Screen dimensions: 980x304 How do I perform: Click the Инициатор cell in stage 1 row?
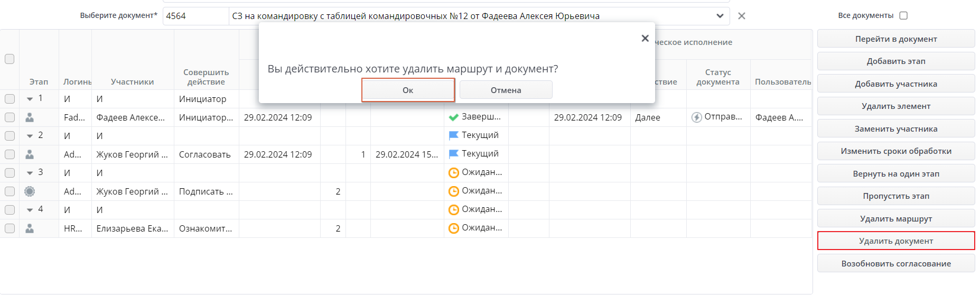click(206, 99)
